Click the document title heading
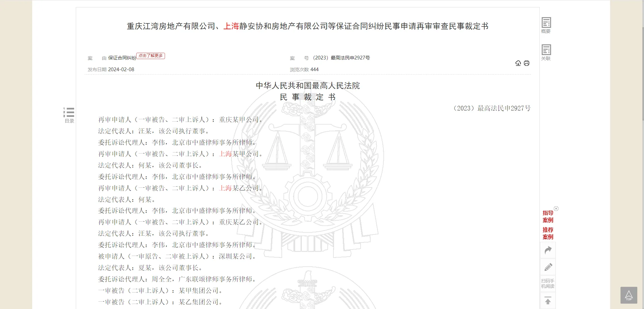The height and width of the screenshot is (309, 644). pos(308,26)
